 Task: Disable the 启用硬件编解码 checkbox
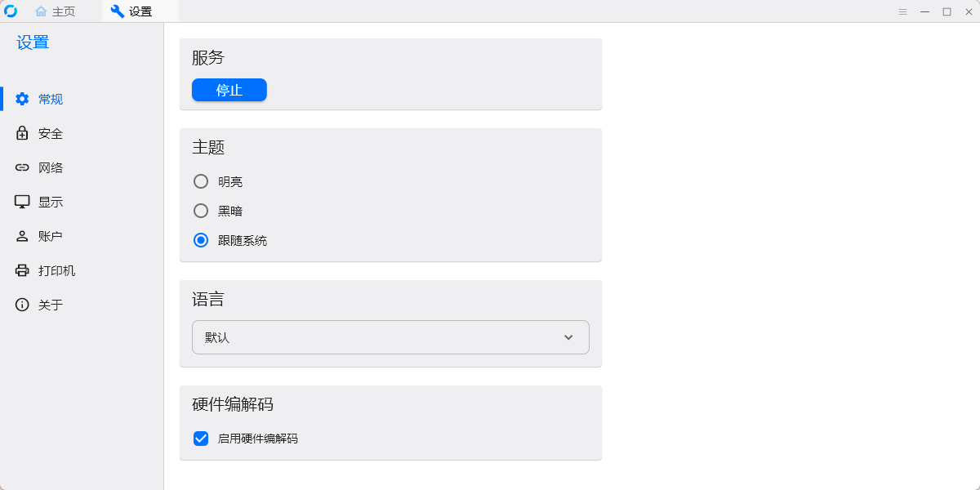pos(201,439)
